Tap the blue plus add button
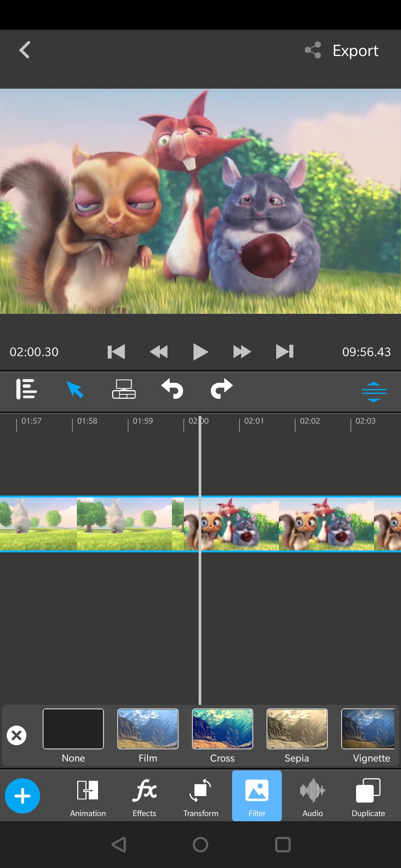401x868 pixels. [22, 796]
